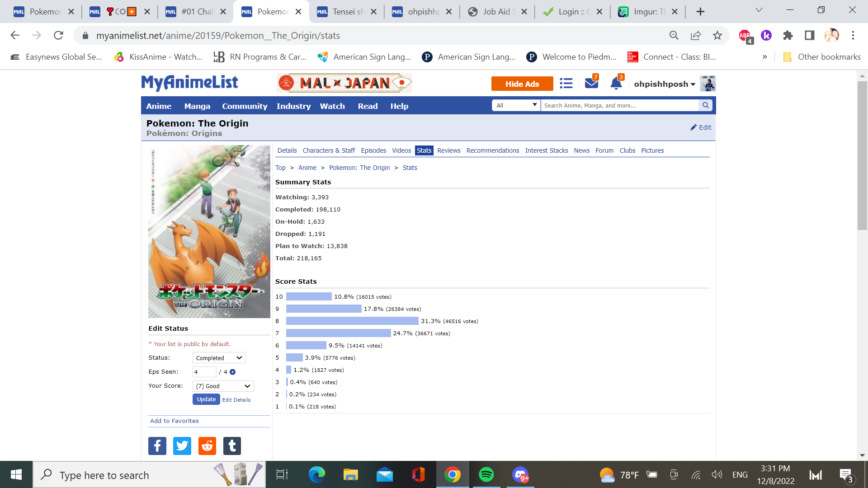Viewport: 868px width, 488px height.
Task: Click the Eps Seen input field
Action: coord(204,372)
